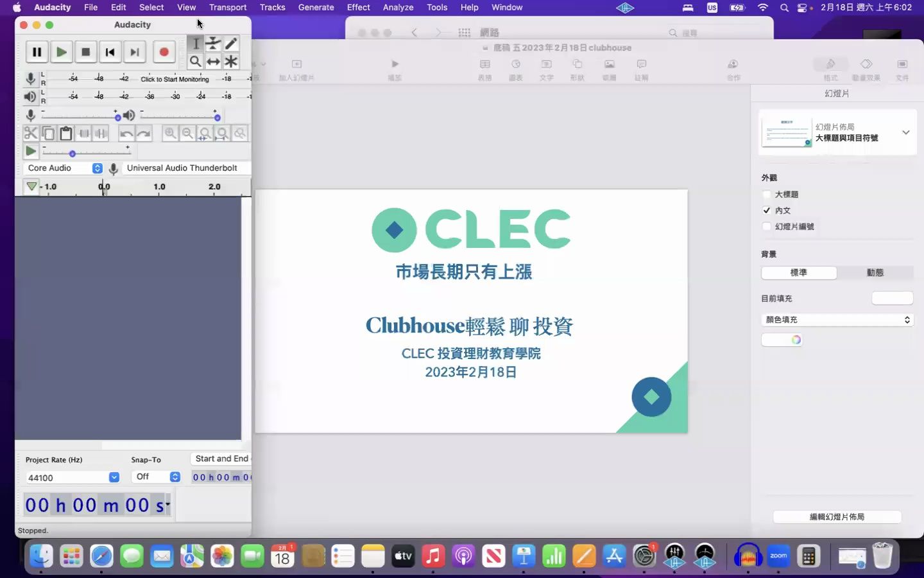
Task: Open the Effect menu
Action: 358,7
